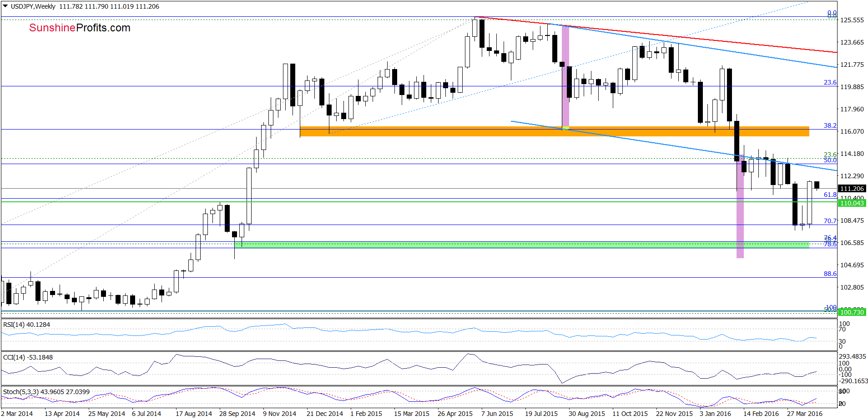
Task: Click the 17 Aug 2014 date label
Action: point(194,414)
